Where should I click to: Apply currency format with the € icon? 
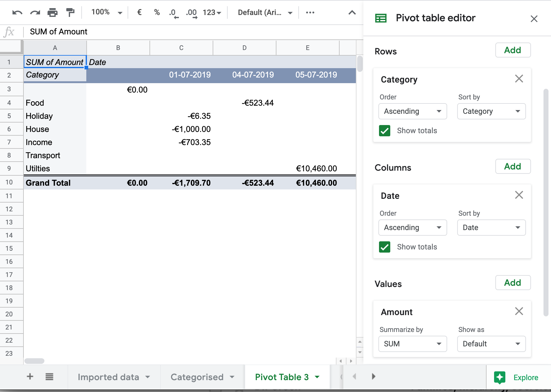point(139,13)
